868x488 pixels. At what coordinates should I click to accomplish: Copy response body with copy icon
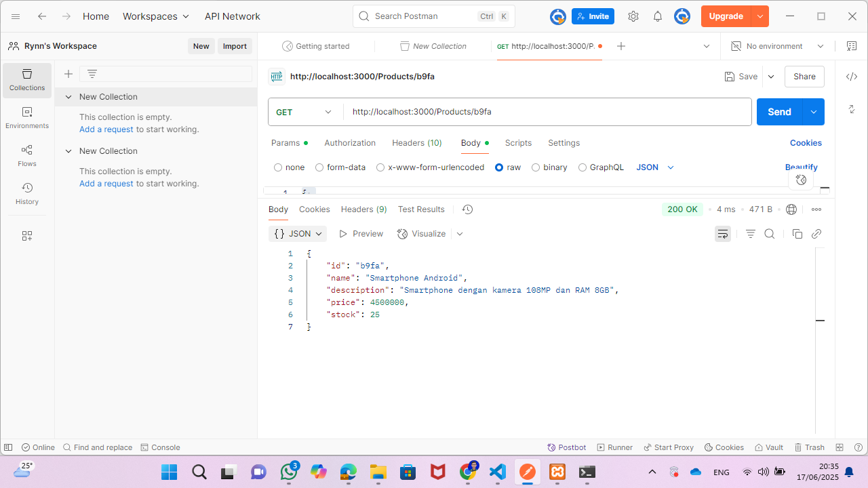[797, 234]
